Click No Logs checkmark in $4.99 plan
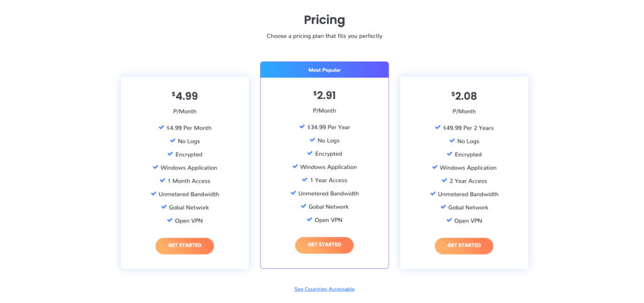The height and width of the screenshot is (303, 644). (x=173, y=140)
